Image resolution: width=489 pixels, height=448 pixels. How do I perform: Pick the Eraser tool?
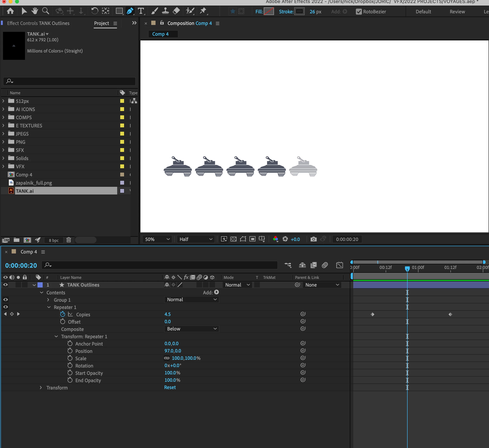point(176,11)
